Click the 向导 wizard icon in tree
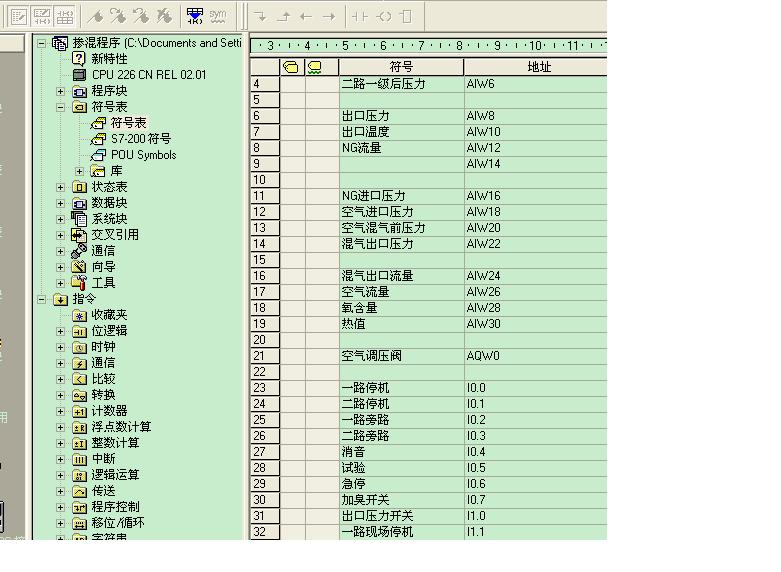This screenshot has height=572, width=781. [x=80, y=267]
